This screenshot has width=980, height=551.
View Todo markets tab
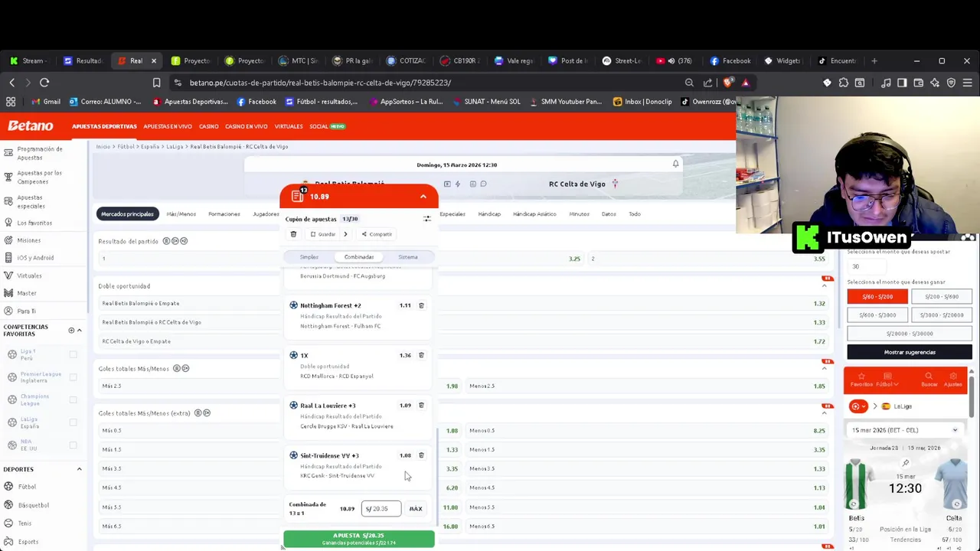(x=635, y=214)
